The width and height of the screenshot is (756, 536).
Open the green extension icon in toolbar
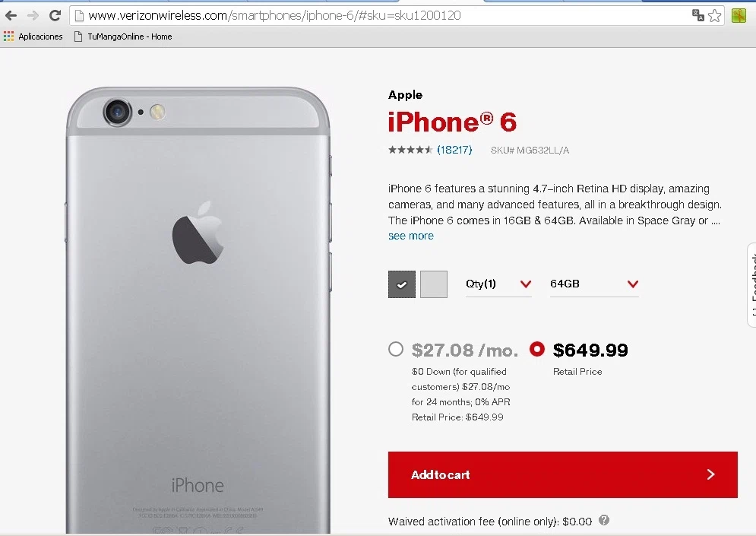pyautogui.click(x=739, y=16)
